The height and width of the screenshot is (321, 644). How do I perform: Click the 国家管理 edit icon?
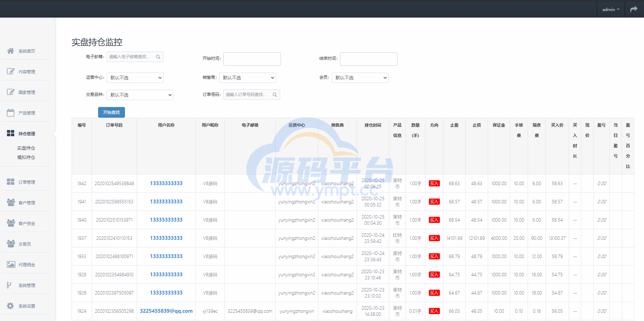(11, 92)
